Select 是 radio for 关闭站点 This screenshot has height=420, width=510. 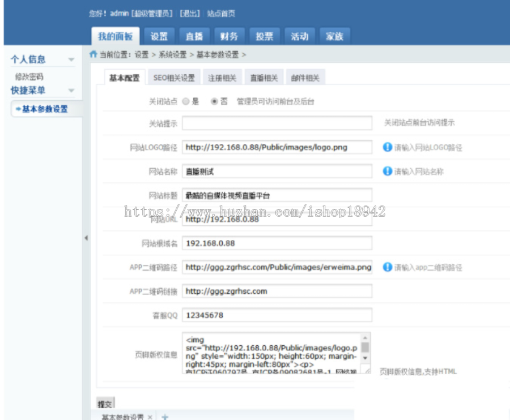tap(186, 101)
